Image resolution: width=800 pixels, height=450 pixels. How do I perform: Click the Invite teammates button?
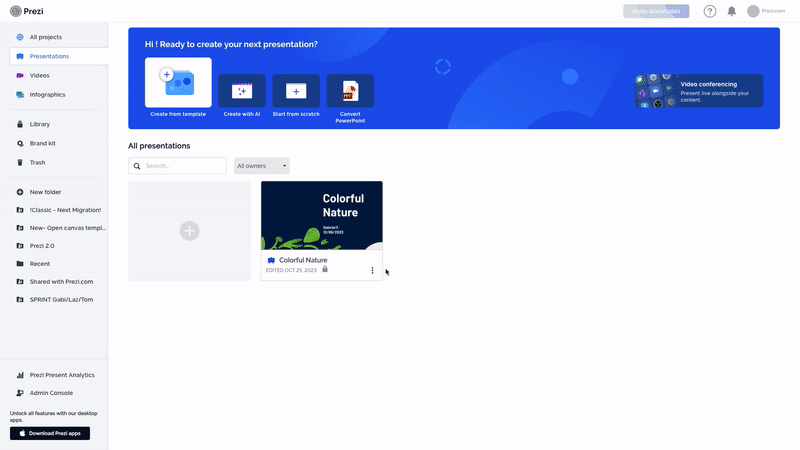point(656,11)
